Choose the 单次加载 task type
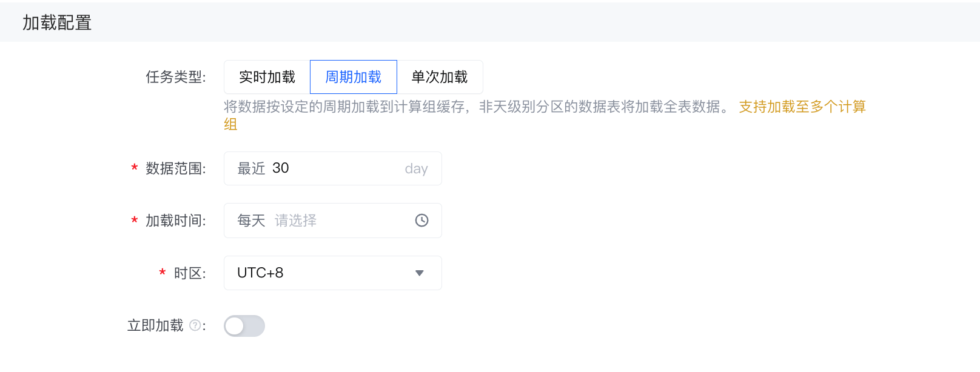980x372 pixels. coord(440,77)
